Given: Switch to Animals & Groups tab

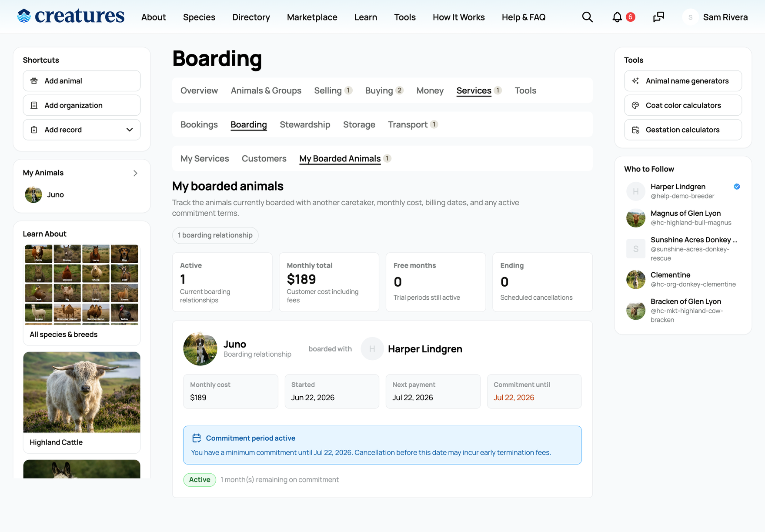Looking at the screenshot, I should tap(266, 90).
